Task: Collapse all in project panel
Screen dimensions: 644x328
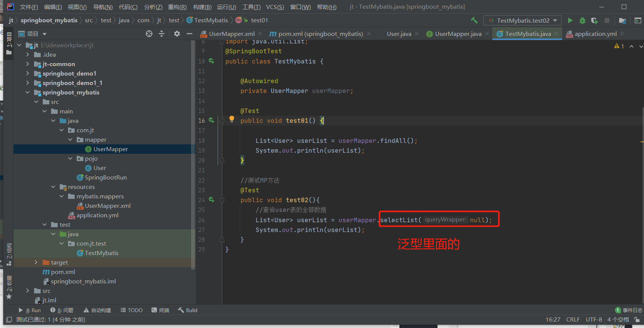Action: click(162, 34)
